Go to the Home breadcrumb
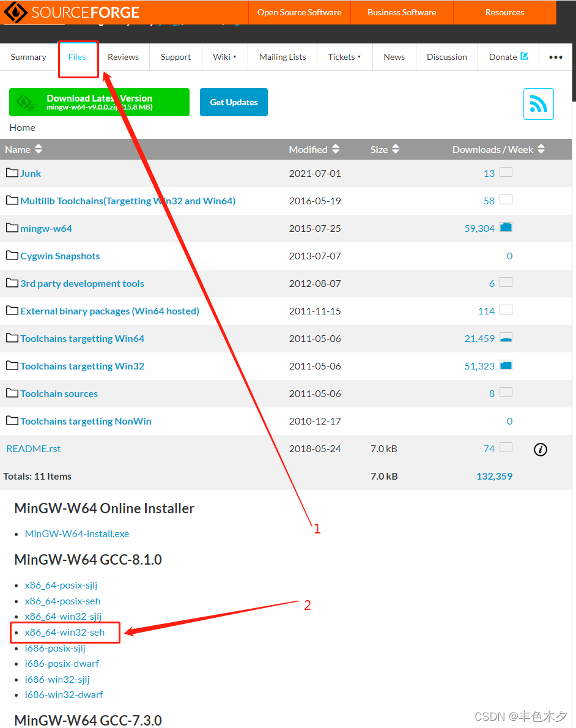The width and height of the screenshot is (576, 728). [x=22, y=128]
